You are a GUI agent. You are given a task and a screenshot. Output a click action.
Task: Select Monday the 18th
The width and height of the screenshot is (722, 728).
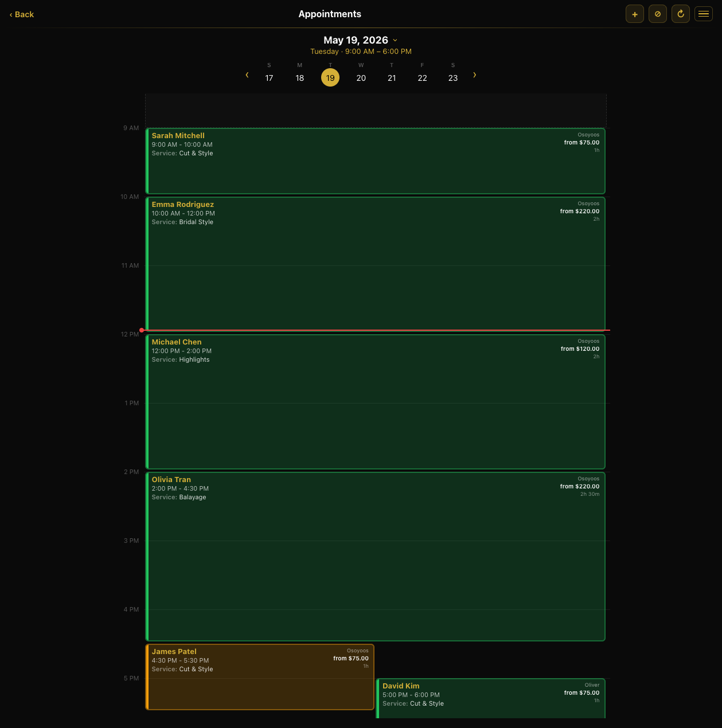click(x=300, y=78)
